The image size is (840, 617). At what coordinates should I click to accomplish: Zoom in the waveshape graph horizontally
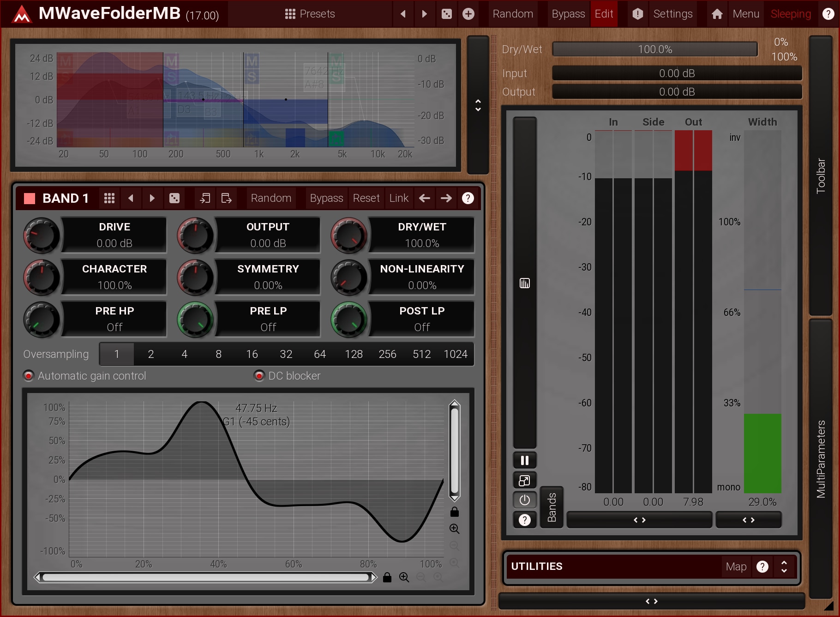tap(404, 577)
